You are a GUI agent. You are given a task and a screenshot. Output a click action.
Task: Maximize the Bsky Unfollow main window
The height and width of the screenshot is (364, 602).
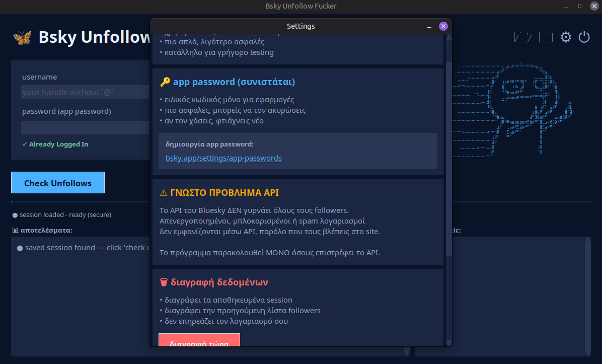click(580, 6)
